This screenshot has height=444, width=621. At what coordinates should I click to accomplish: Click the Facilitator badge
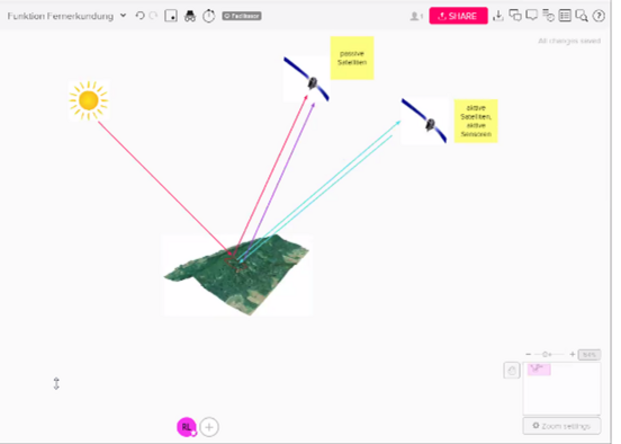coord(242,16)
